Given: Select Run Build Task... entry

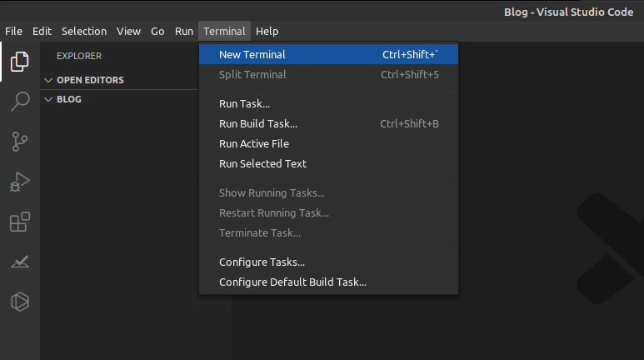Looking at the screenshot, I should pos(328,123).
